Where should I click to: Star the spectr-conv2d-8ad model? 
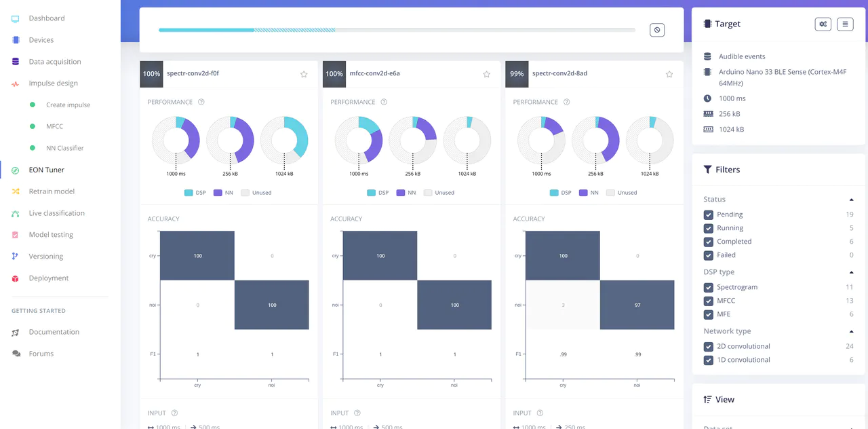click(x=669, y=74)
